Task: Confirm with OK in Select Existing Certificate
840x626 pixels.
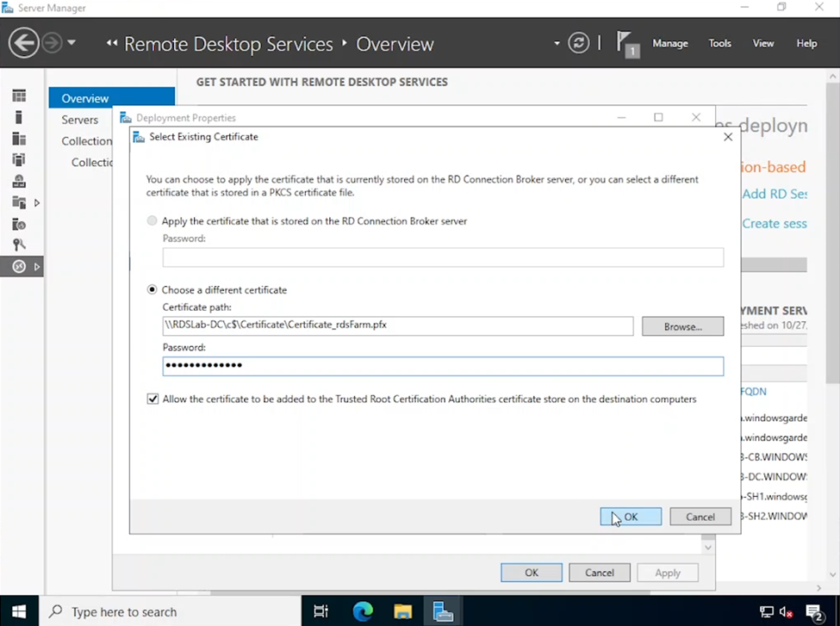Action: pos(631,517)
